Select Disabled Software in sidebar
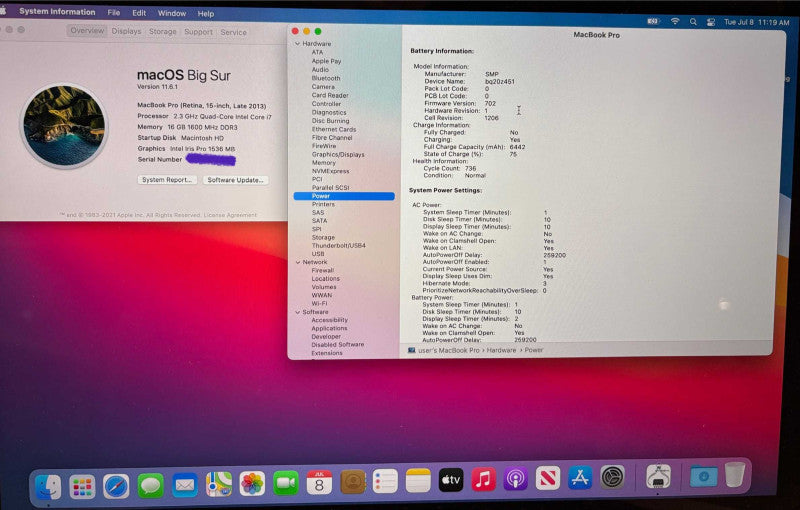The height and width of the screenshot is (510, 800). (337, 345)
